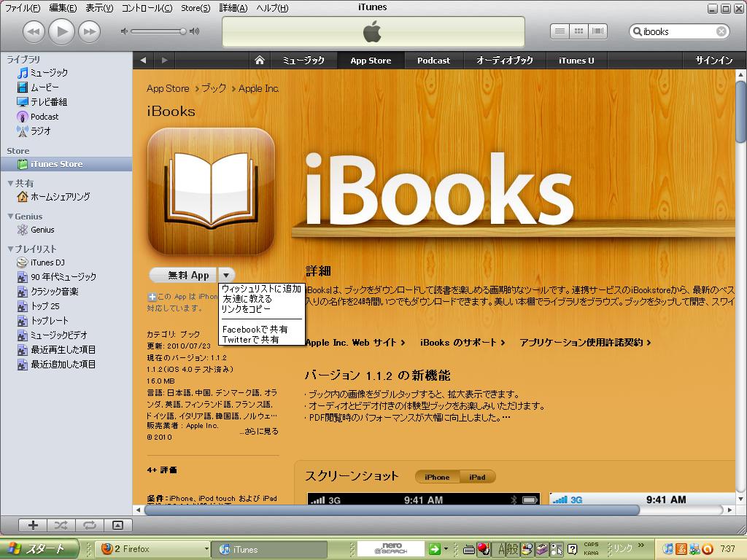Click the dropdown arrow beside 無料 App
Screen dimensions: 747x560
[226, 275]
